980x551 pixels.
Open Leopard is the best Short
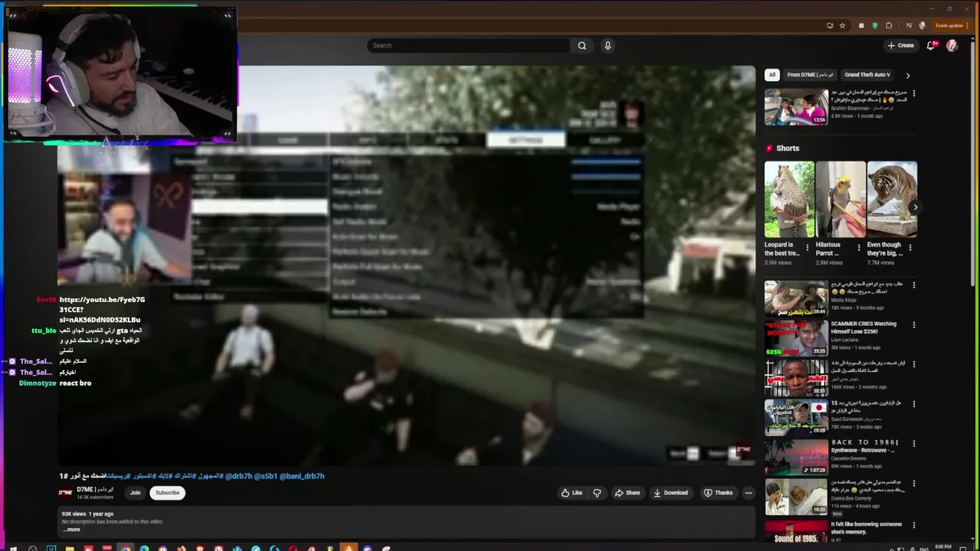click(789, 199)
